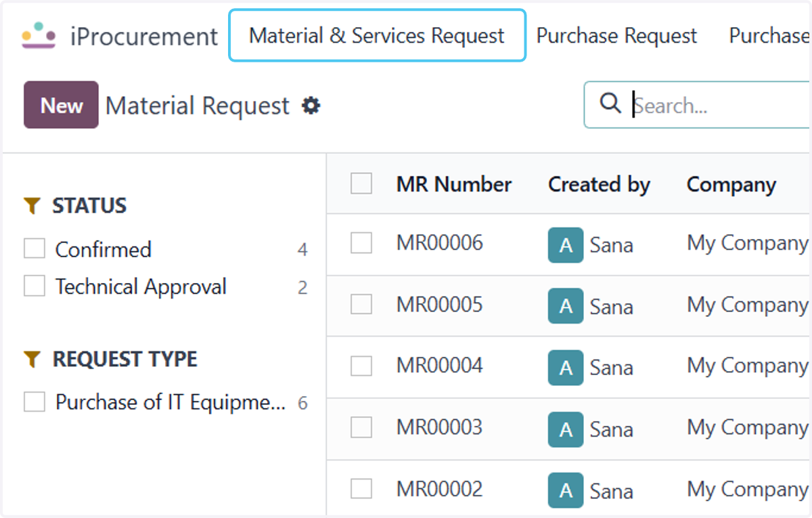Select the MR00006 row checkbox
812x518 pixels.
tap(361, 243)
